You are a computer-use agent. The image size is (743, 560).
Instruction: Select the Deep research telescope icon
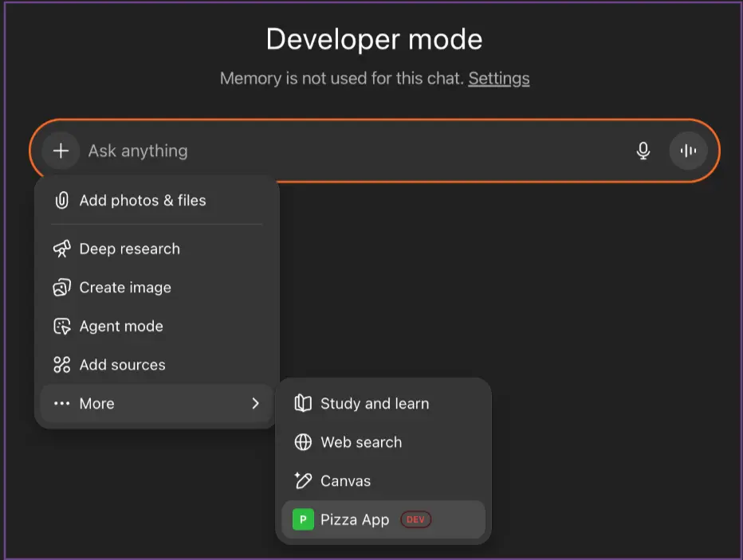click(61, 249)
